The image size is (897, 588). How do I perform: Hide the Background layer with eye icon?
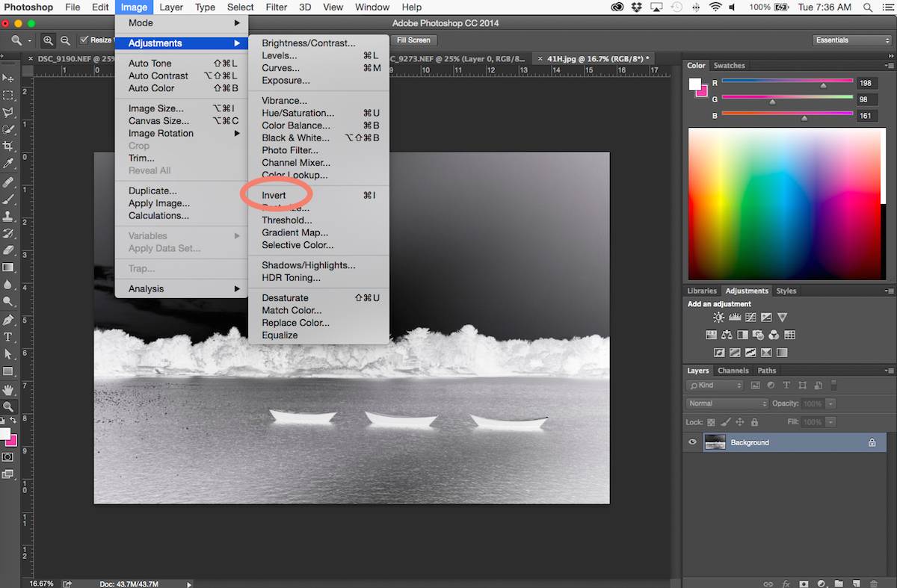(692, 442)
